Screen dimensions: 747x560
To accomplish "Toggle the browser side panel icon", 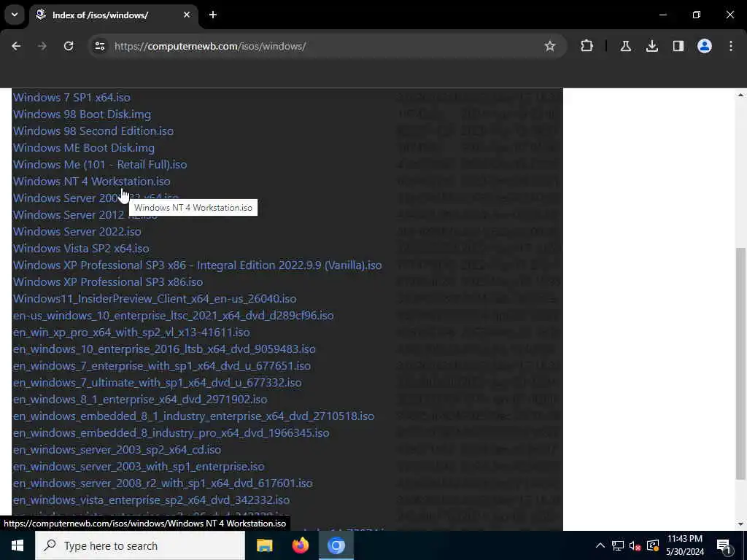I will [678, 46].
